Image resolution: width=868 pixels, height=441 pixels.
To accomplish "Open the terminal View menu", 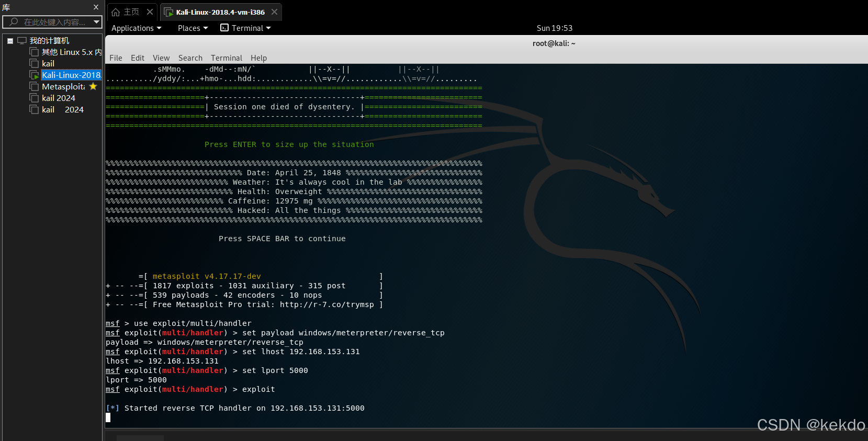I will [161, 58].
